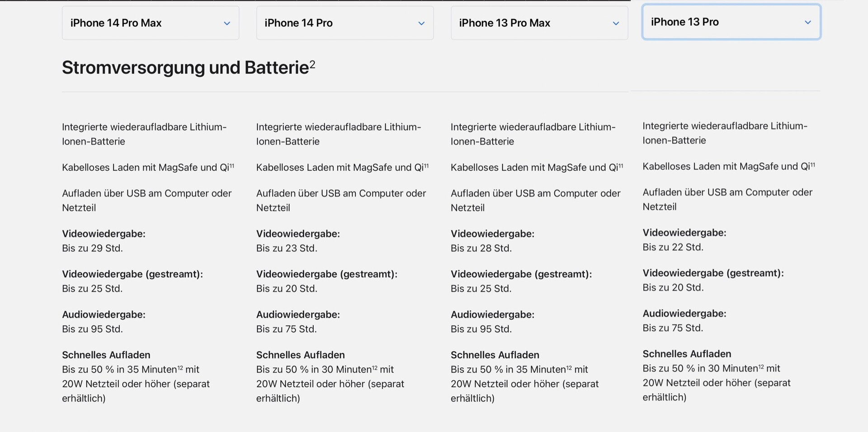Click Schnelles Aufladen label in iPhone 14 Pro column
The image size is (868, 432).
pyautogui.click(x=300, y=355)
